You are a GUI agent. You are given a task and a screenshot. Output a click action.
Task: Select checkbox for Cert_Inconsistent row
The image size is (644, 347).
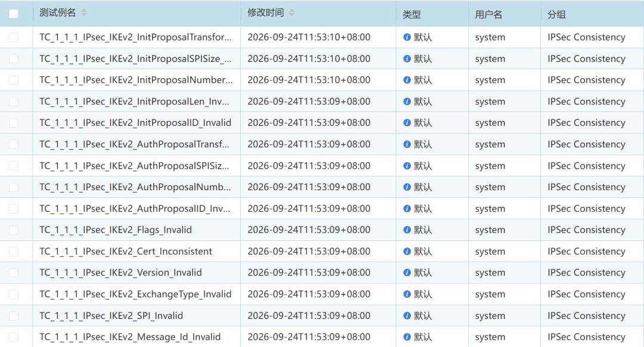coord(14,252)
